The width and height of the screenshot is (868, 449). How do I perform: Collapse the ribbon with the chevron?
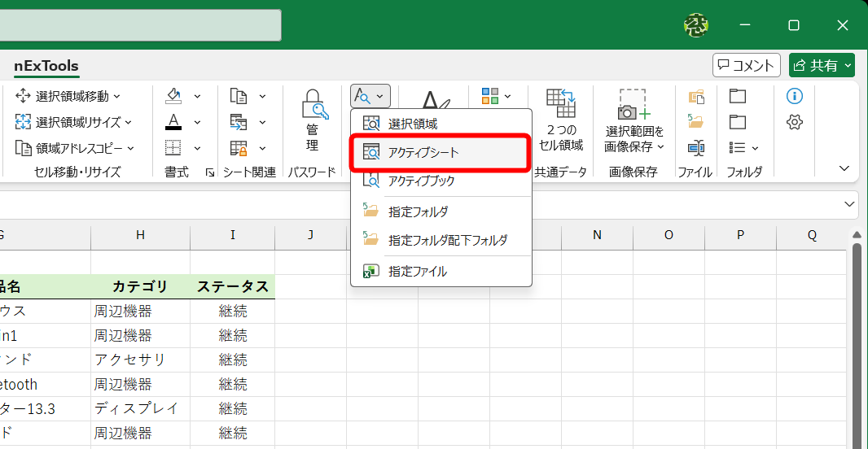pyautogui.click(x=844, y=168)
